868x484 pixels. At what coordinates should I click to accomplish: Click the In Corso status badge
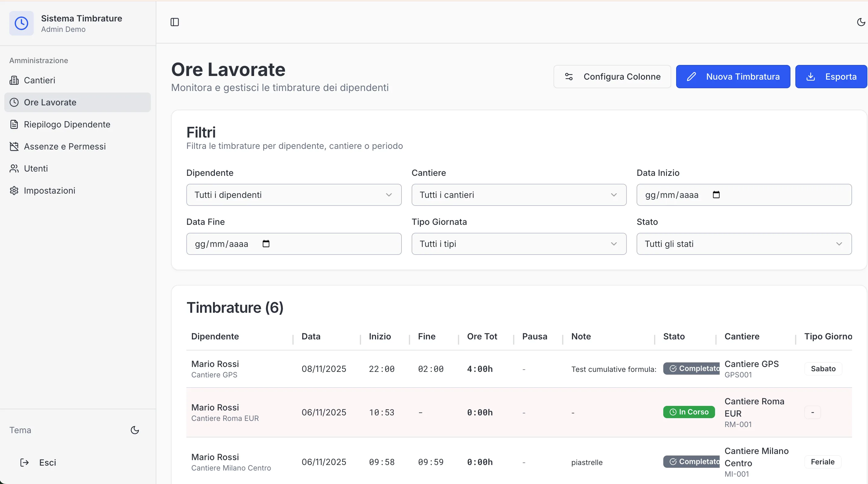pyautogui.click(x=689, y=412)
